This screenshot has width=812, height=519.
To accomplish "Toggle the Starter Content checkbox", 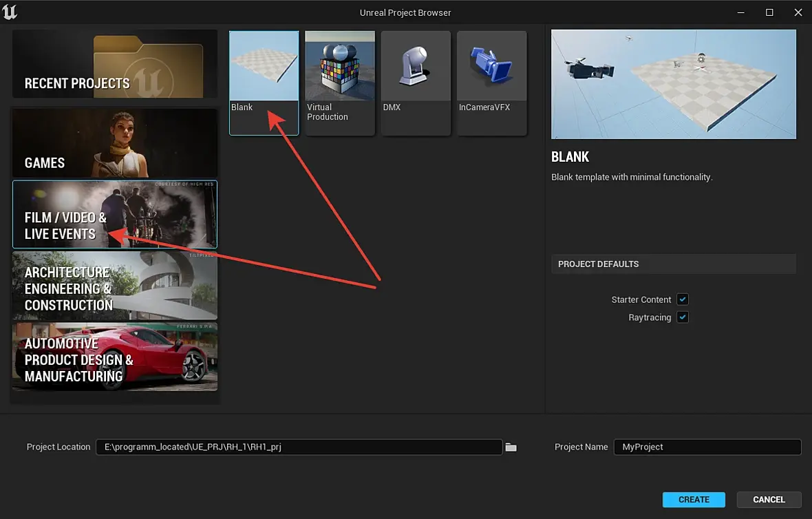I will 683,299.
